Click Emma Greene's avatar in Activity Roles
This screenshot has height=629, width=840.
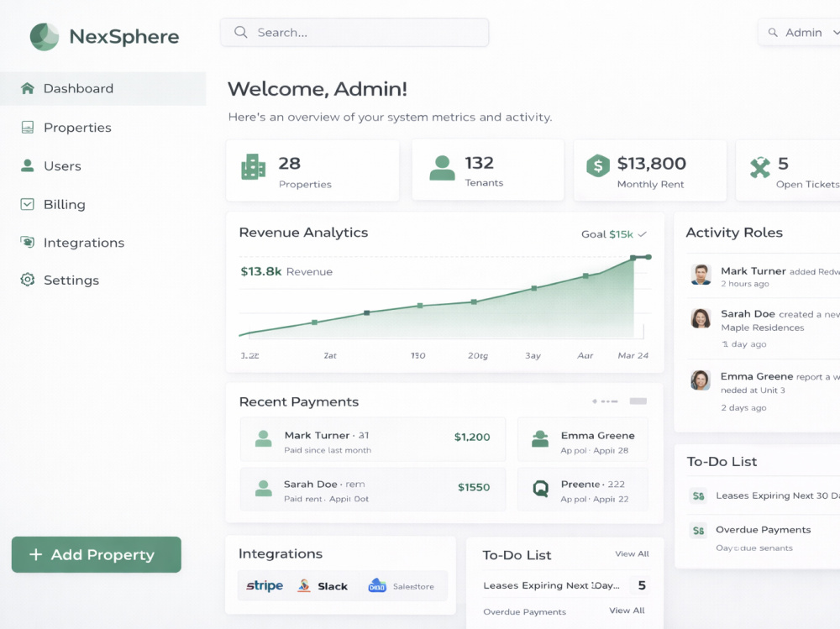(x=701, y=380)
